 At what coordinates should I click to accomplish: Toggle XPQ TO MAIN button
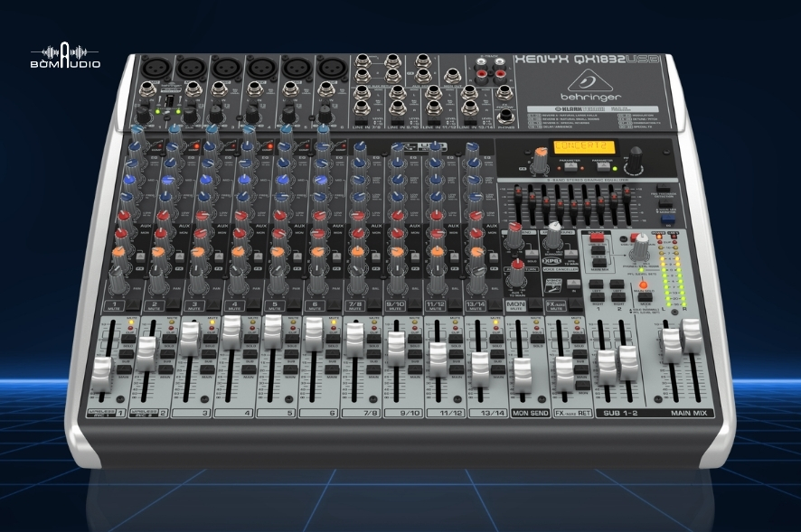pyautogui.click(x=572, y=253)
